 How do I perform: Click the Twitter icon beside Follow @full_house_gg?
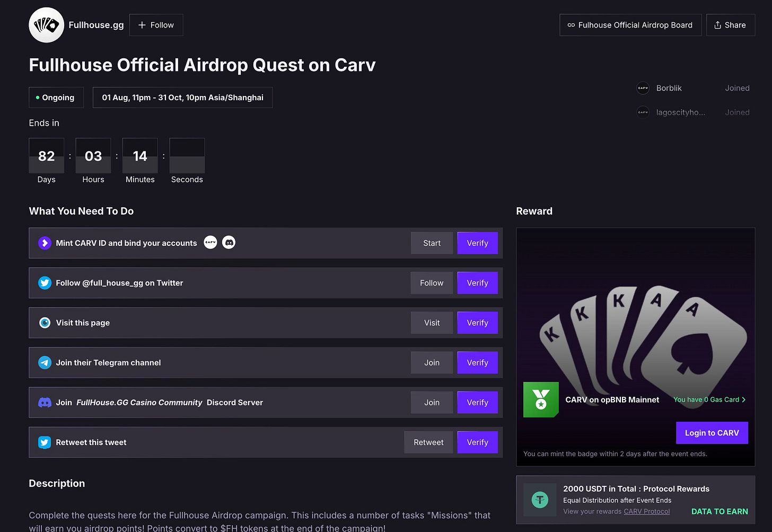[45, 283]
